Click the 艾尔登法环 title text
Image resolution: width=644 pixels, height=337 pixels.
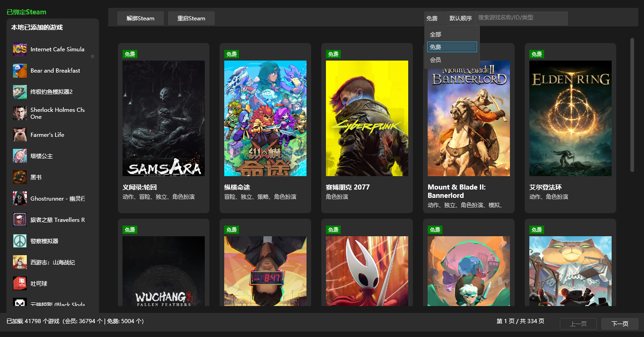(x=546, y=187)
